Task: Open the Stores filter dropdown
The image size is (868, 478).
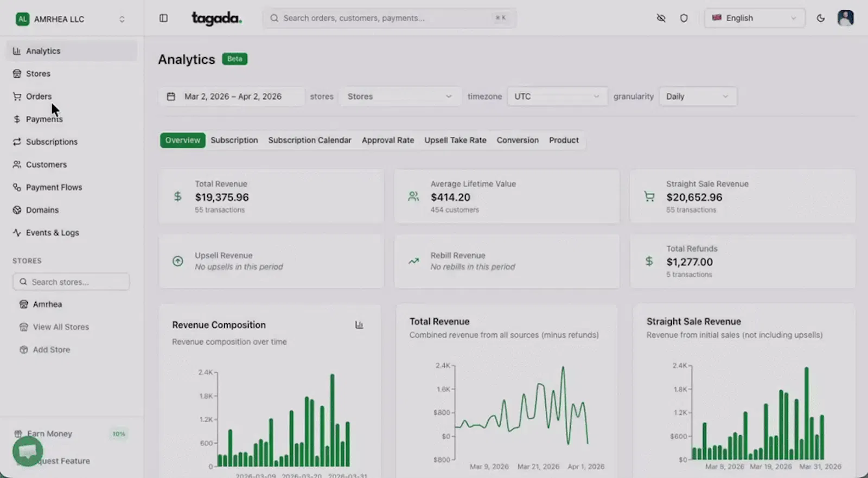Action: (400, 97)
